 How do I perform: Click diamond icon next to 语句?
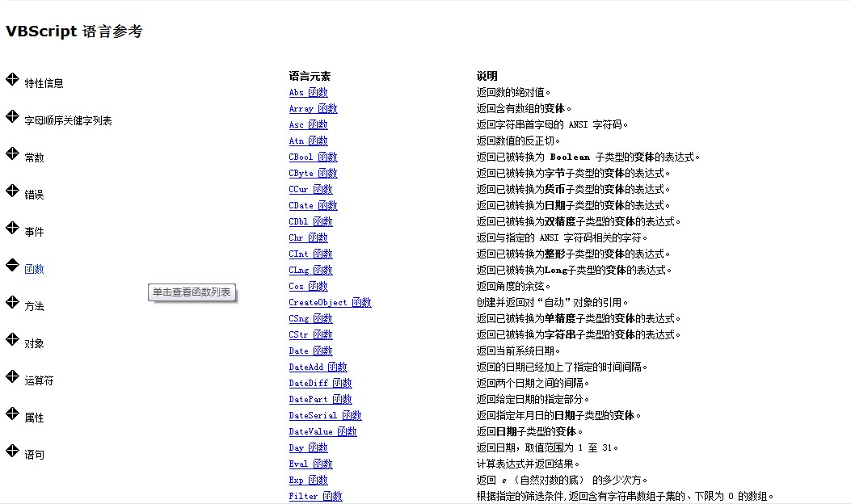coord(12,451)
